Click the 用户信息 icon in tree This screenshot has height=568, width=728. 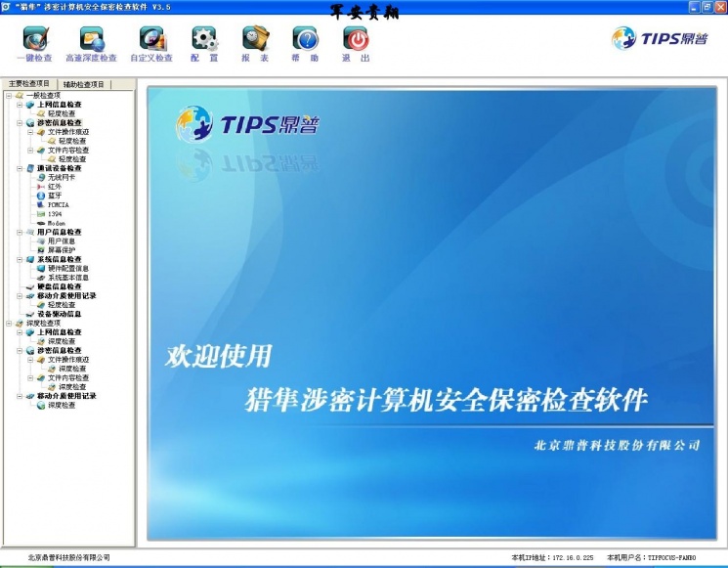coord(41,241)
